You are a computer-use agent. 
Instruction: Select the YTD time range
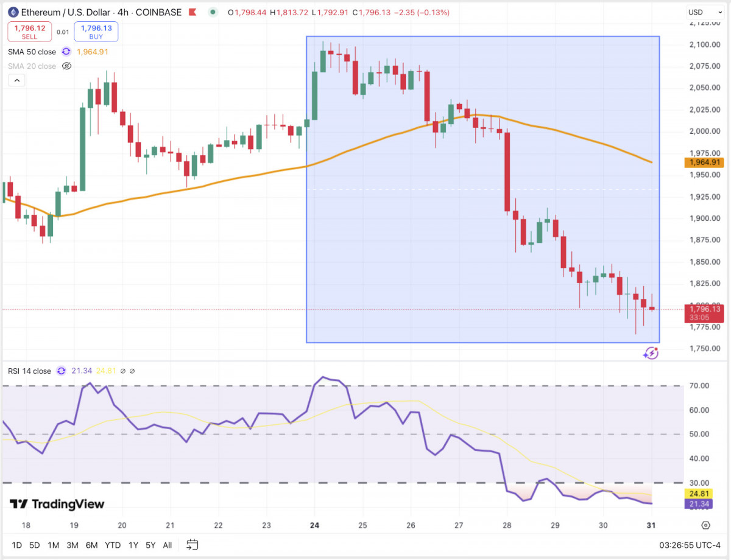click(112, 545)
